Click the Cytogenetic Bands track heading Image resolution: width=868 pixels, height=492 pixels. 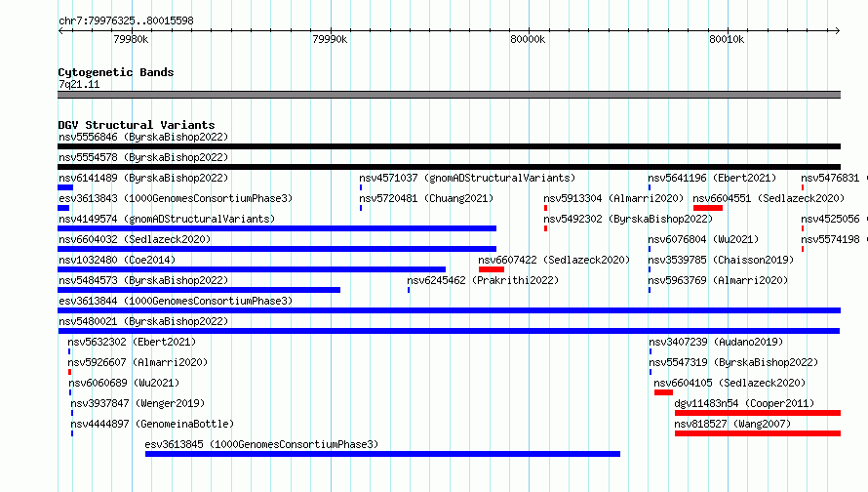(116, 72)
